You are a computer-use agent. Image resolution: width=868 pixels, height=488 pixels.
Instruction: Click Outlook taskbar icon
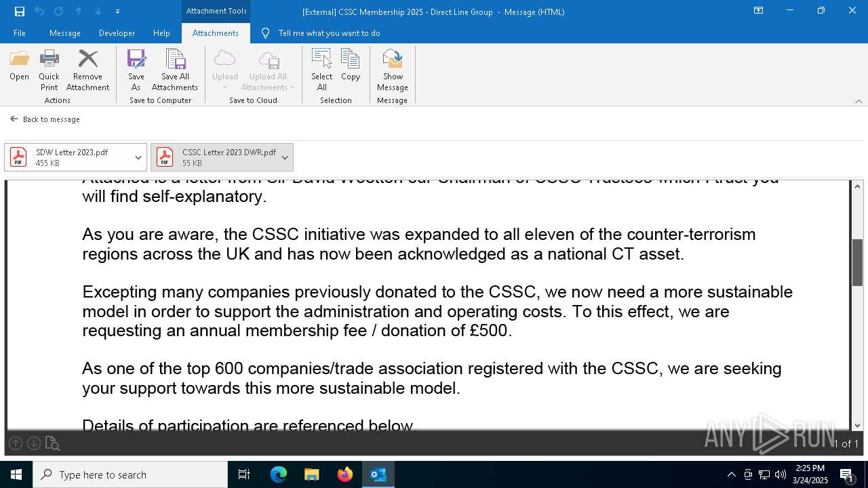point(378,474)
